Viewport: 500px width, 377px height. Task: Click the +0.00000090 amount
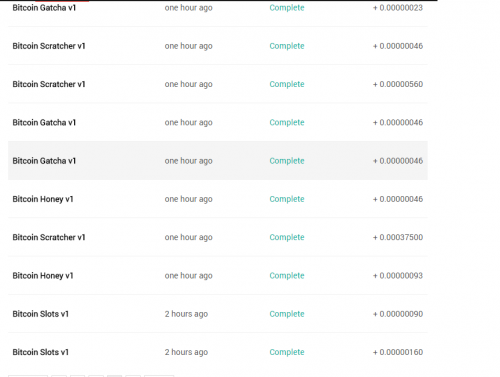[x=398, y=314]
